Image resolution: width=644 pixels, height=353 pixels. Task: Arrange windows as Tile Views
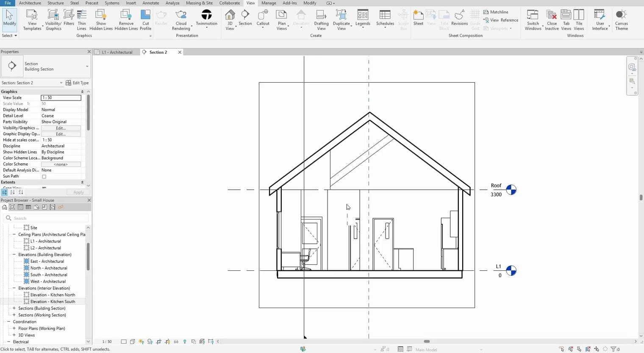tap(579, 20)
